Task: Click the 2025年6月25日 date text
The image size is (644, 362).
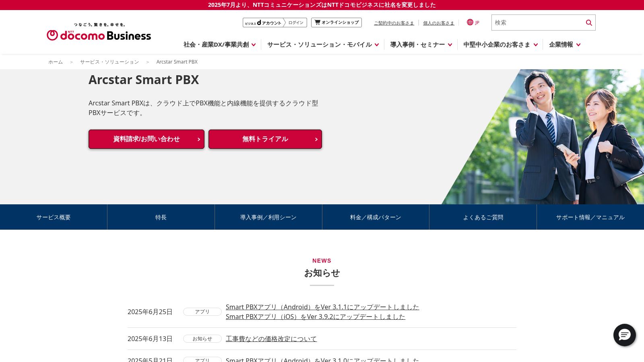Action: (x=150, y=312)
